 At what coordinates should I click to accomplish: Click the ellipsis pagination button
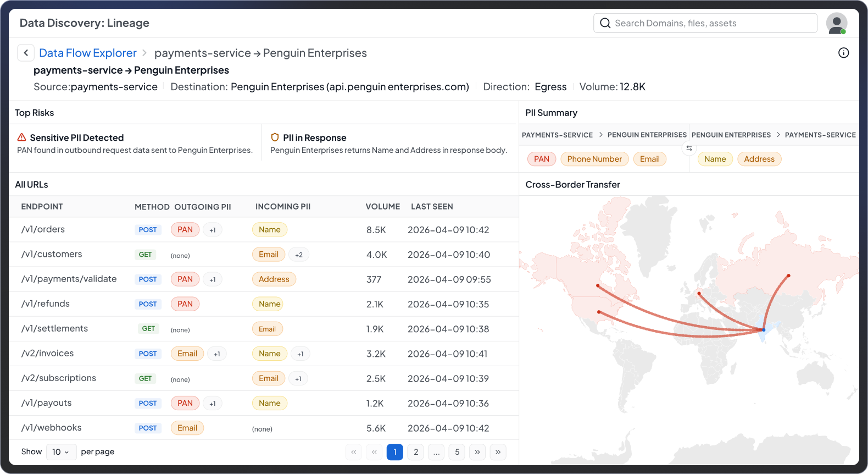click(x=436, y=452)
